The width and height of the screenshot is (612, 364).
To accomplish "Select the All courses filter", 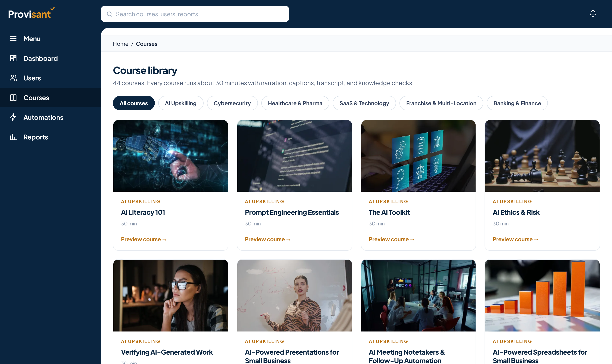I will pyautogui.click(x=134, y=103).
